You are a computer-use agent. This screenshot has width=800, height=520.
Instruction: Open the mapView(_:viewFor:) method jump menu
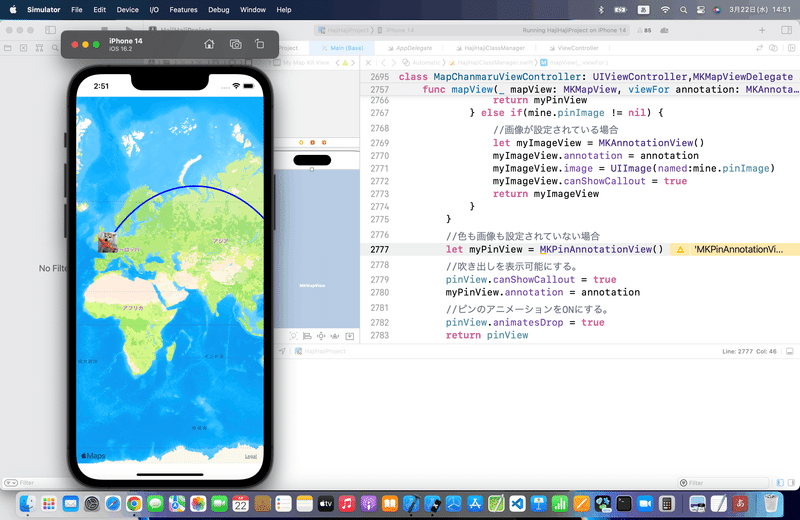[x=574, y=63]
